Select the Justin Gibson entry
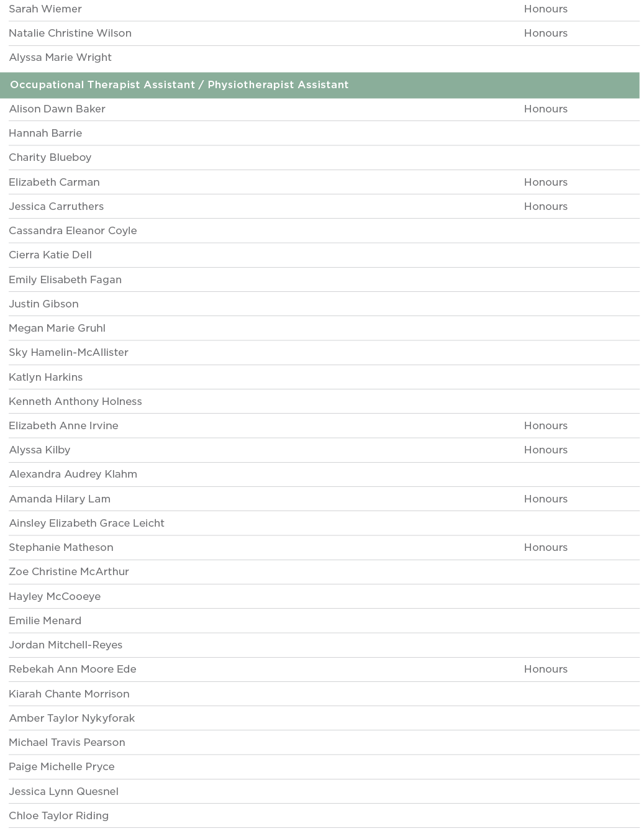 click(x=43, y=304)
